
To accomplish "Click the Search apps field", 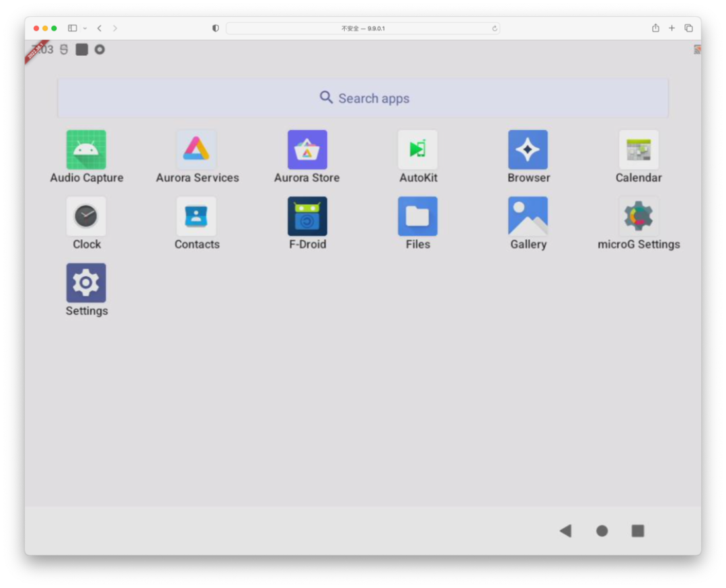I will click(x=363, y=98).
